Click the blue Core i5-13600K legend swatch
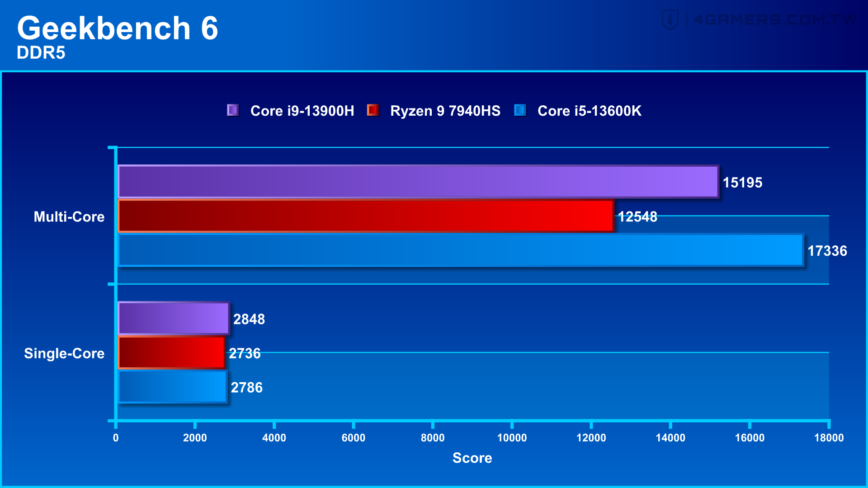Viewport: 868px width, 488px height. pyautogui.click(x=520, y=110)
